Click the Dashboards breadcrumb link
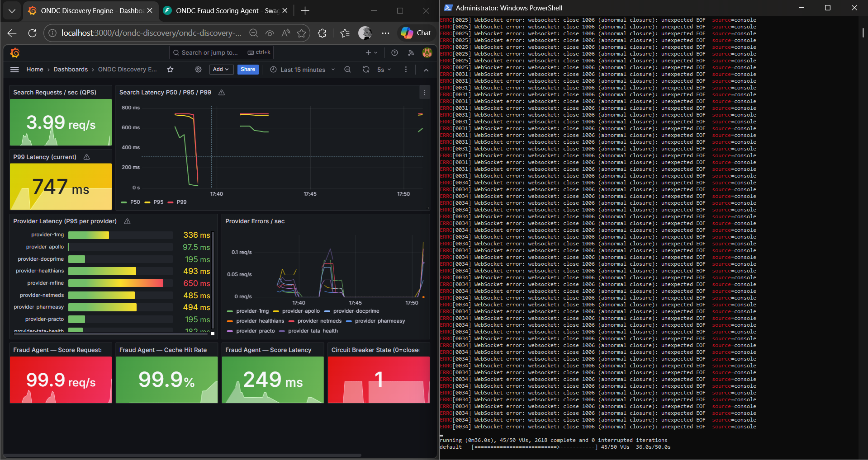The image size is (868, 460). 71,70
